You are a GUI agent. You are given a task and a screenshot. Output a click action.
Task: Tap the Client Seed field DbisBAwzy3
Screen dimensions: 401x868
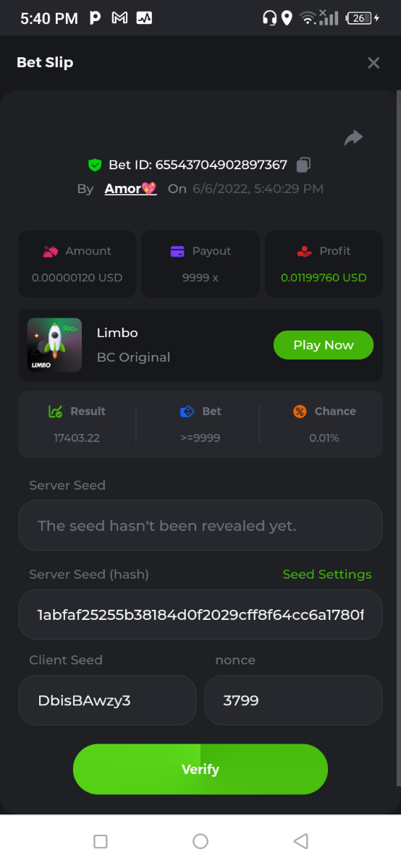107,700
